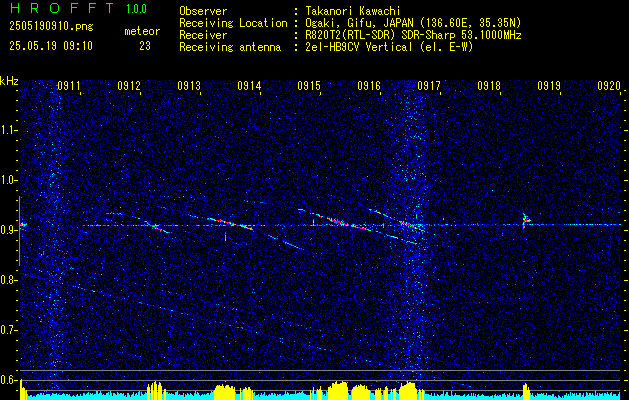The height and width of the screenshot is (400, 629).
Task: Select the R820T2(RTL-SDR) SDR-Sharp 53.1000MHz text
Action: click(x=413, y=35)
